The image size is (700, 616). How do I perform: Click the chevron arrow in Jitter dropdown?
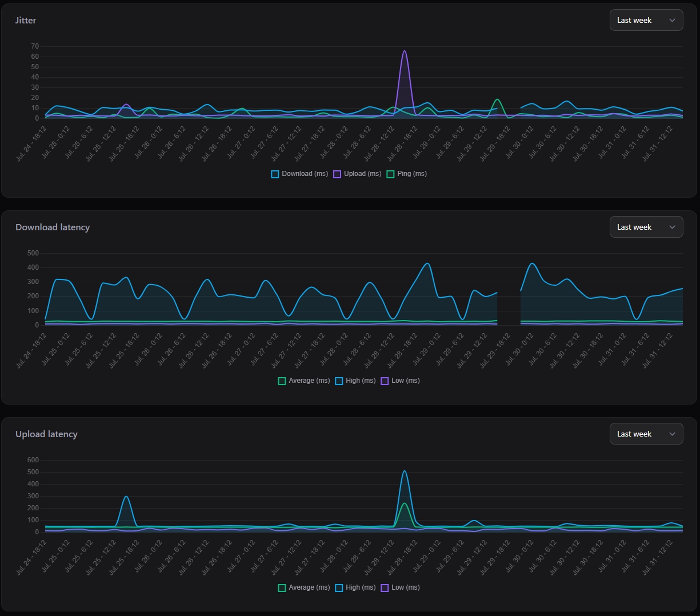(x=672, y=20)
